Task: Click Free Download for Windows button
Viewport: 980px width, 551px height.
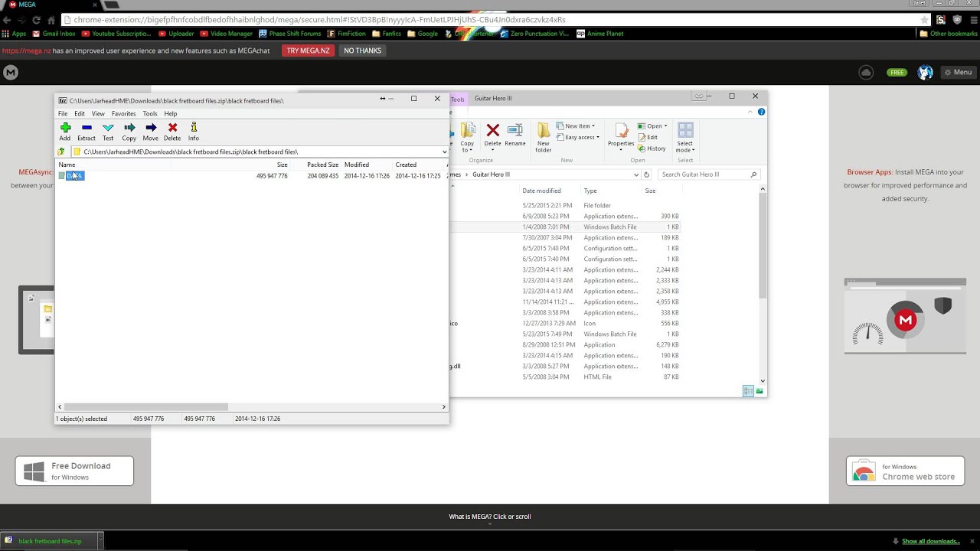Action: pos(74,471)
